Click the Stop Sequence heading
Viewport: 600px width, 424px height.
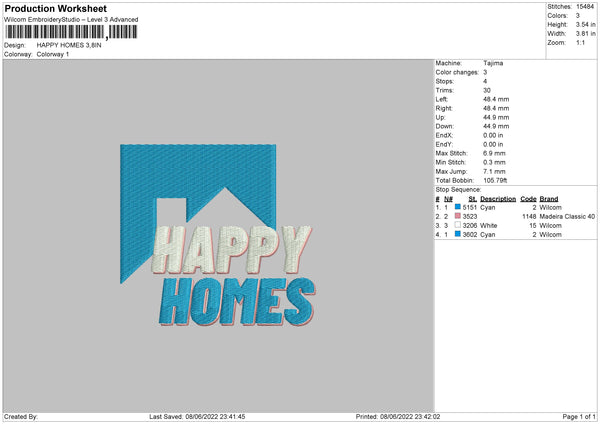click(x=458, y=190)
